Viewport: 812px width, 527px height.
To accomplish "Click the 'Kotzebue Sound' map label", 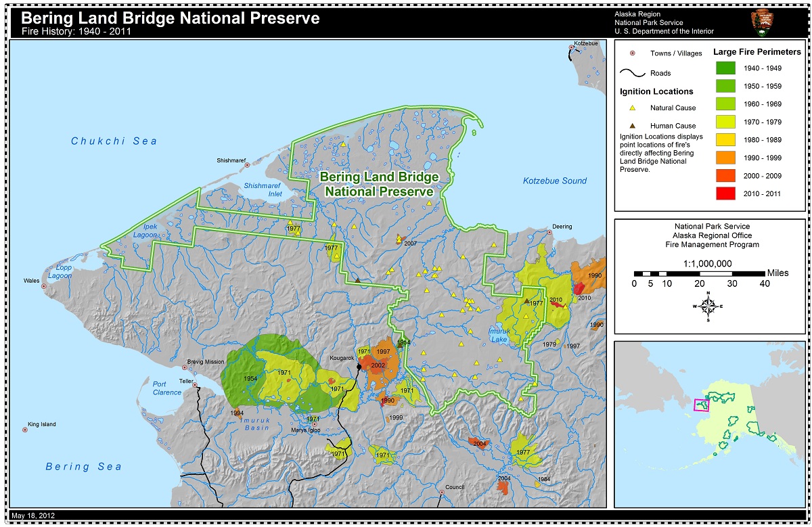I will [555, 181].
